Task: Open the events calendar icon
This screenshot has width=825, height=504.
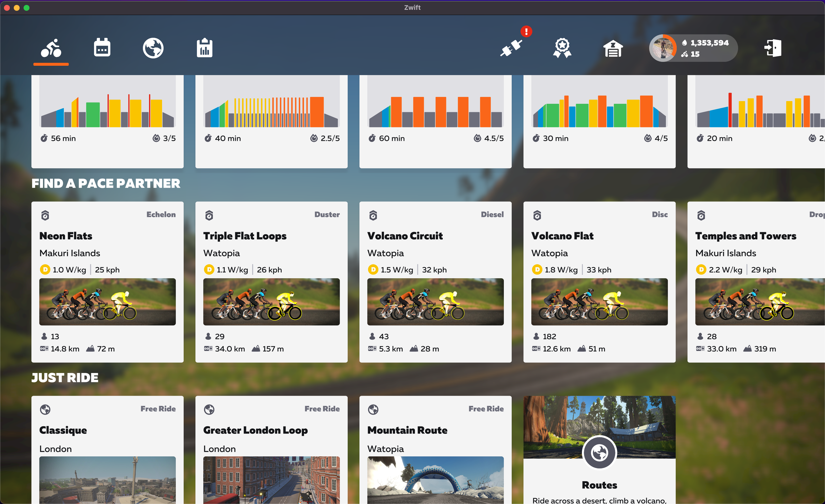Action: click(102, 48)
